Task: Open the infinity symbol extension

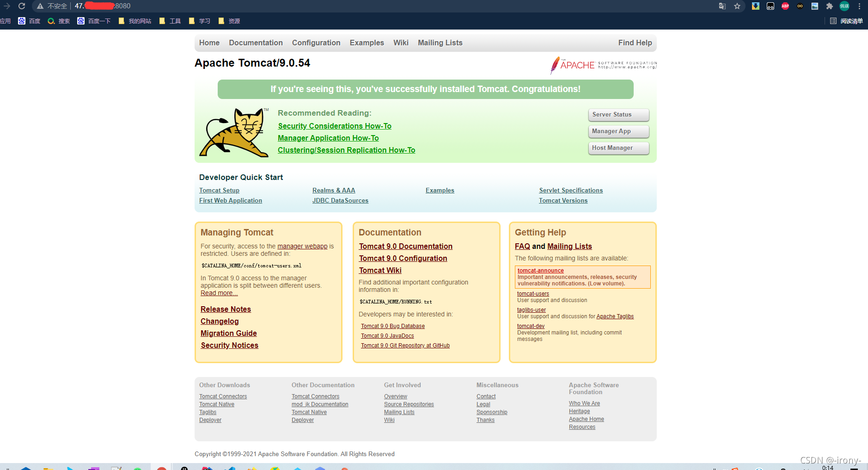Action: click(x=800, y=6)
